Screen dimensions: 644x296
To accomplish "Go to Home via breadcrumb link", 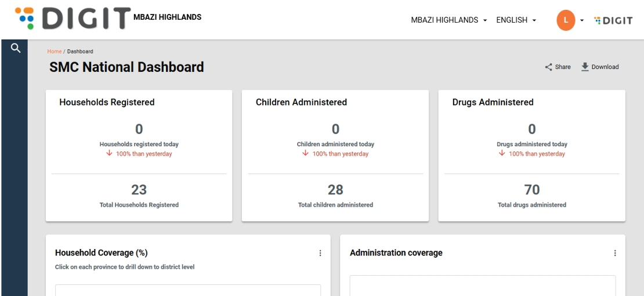I will point(54,52).
